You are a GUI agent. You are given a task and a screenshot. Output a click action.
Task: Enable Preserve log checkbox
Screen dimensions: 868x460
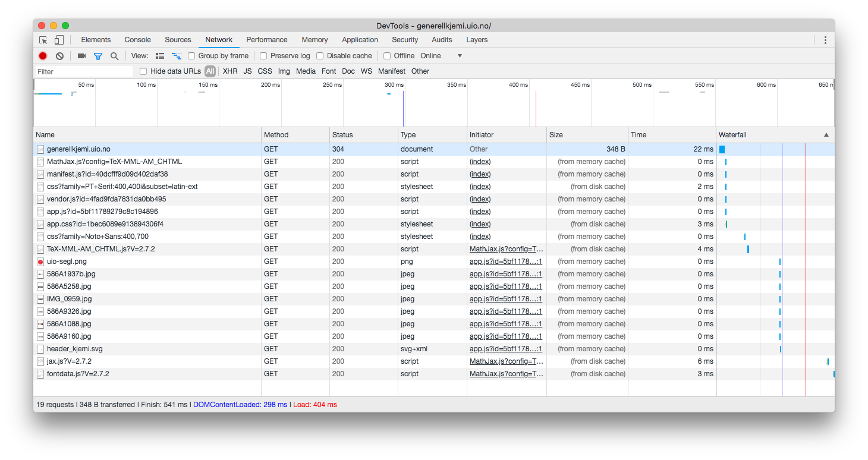(263, 56)
